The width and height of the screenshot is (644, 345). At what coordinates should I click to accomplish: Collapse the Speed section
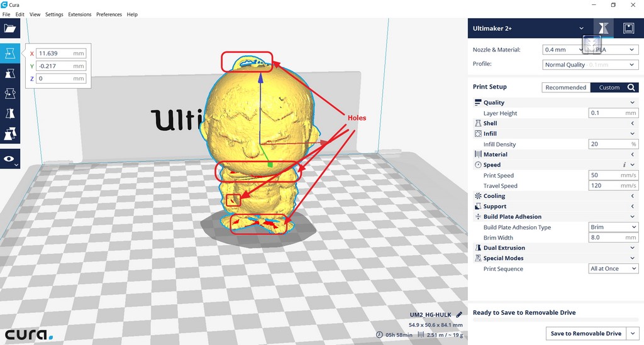tap(633, 165)
